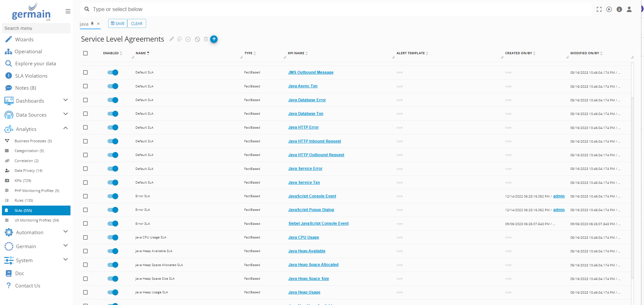The height and width of the screenshot is (305, 644).
Task: Open the user profile icon
Action: (x=629, y=9)
